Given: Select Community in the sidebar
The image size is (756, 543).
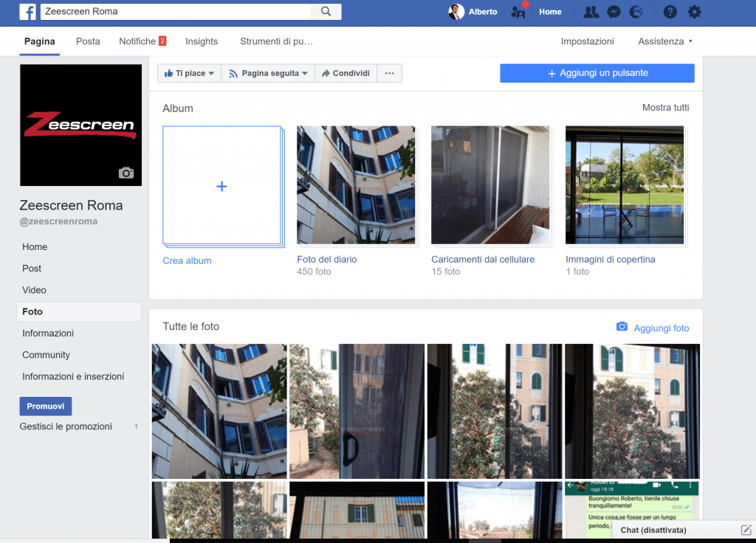Looking at the screenshot, I should tap(46, 355).
